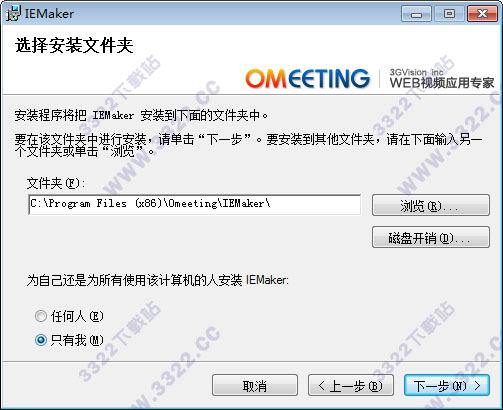Image resolution: width=503 pixels, height=410 pixels.
Task: Click into the install folder path field
Action: 195,204
